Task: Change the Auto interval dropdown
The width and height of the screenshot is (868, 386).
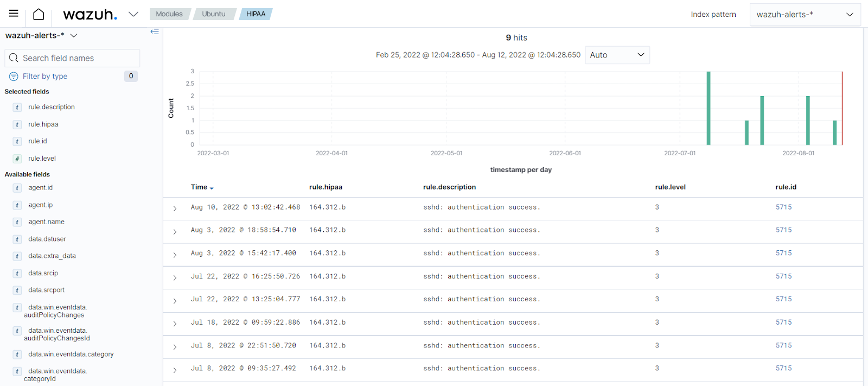Action: pos(617,55)
